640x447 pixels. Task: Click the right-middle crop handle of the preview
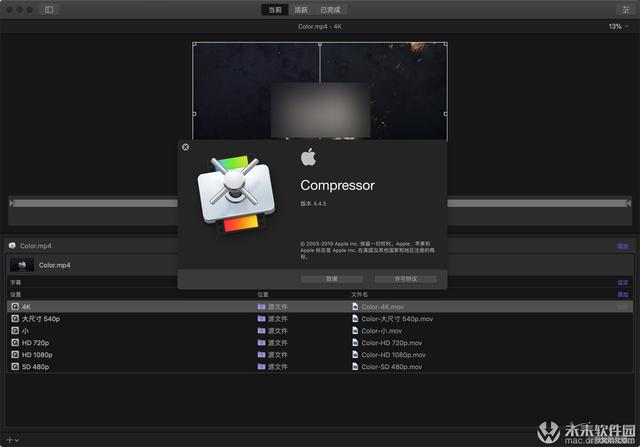(x=445, y=114)
